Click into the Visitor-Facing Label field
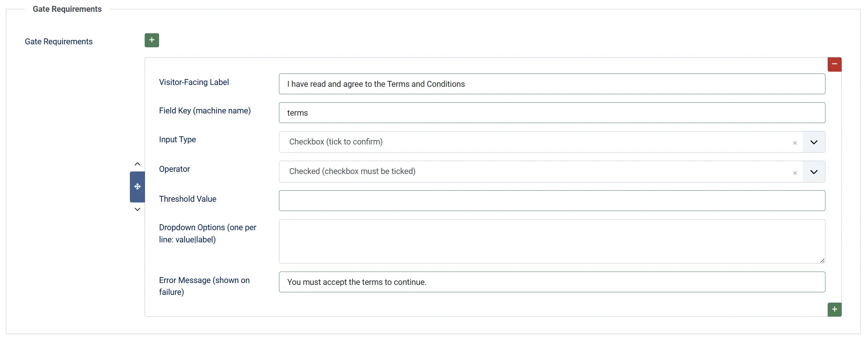 552,84
